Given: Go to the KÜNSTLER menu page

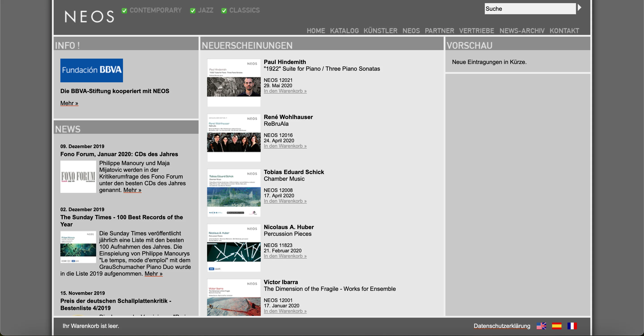Looking at the screenshot, I should click(x=380, y=31).
